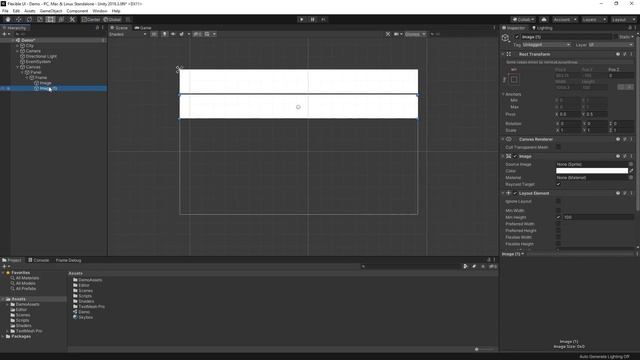Viewport: 640px width, 360px height.
Task: Switch to the Lighting tab
Action: click(542, 28)
